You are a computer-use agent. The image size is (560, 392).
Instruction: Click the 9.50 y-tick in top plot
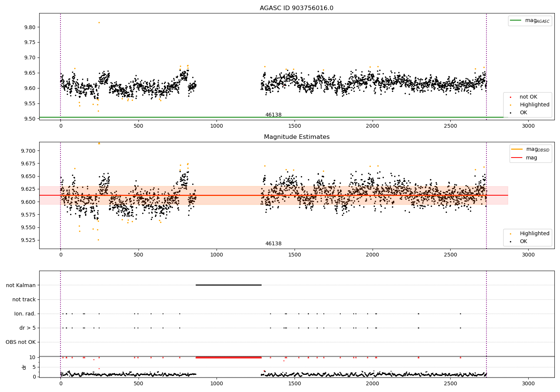coord(30,119)
